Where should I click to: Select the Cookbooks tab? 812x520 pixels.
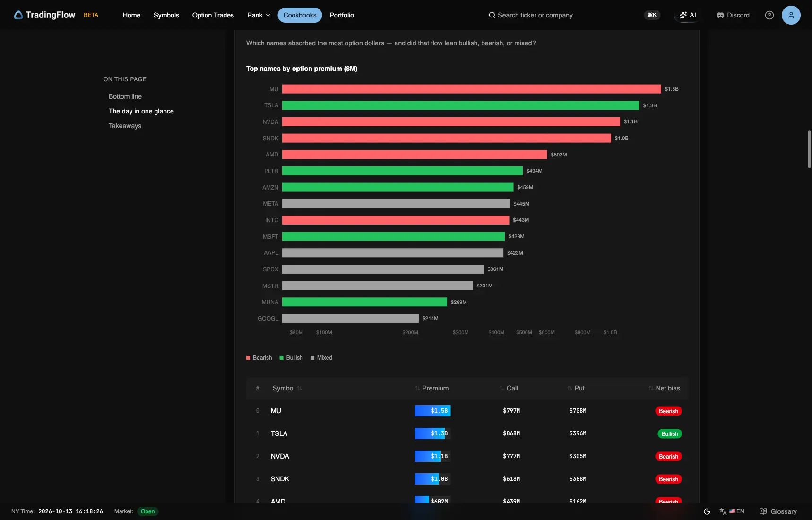300,15
